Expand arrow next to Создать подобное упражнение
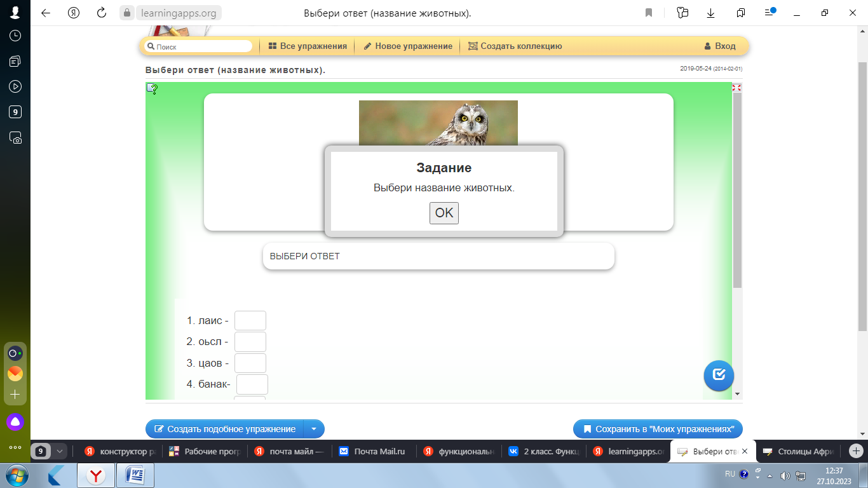Image resolution: width=868 pixels, height=488 pixels. tap(314, 429)
